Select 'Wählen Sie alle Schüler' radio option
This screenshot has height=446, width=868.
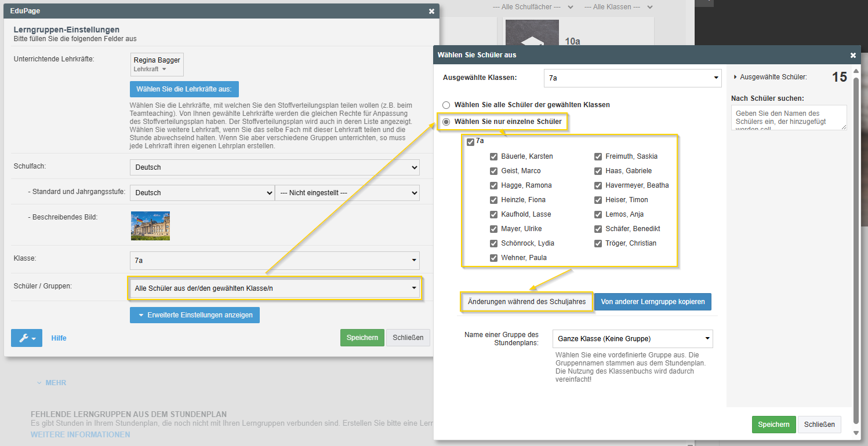446,105
